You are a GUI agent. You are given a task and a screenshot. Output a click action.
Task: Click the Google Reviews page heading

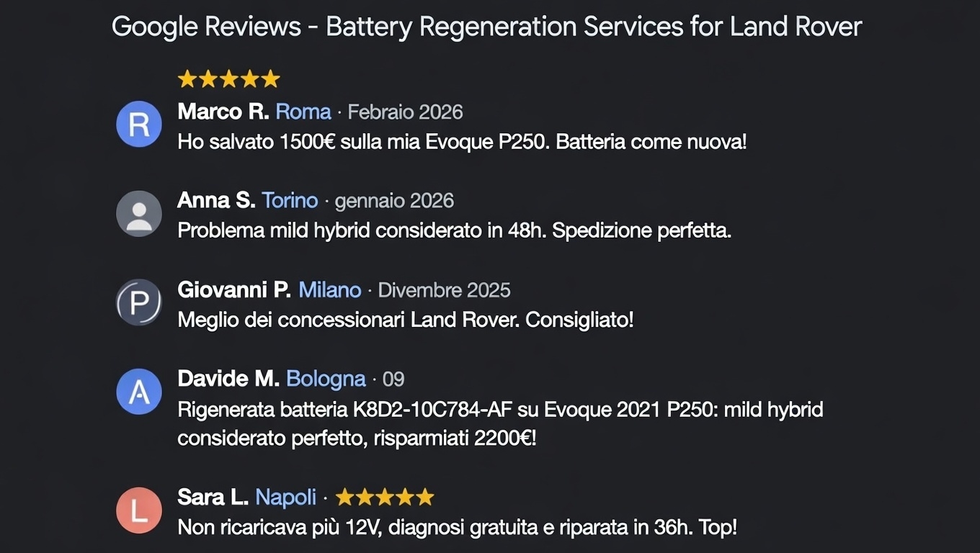point(486,27)
